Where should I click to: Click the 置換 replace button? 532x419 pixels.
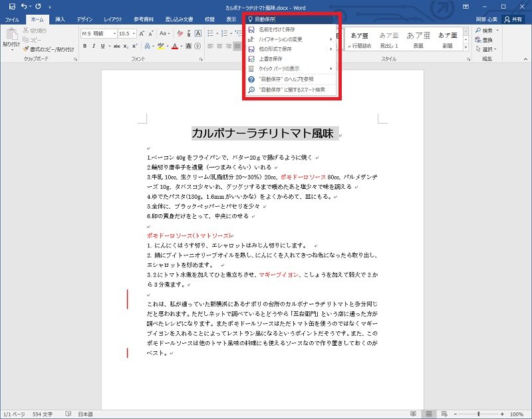click(484, 40)
